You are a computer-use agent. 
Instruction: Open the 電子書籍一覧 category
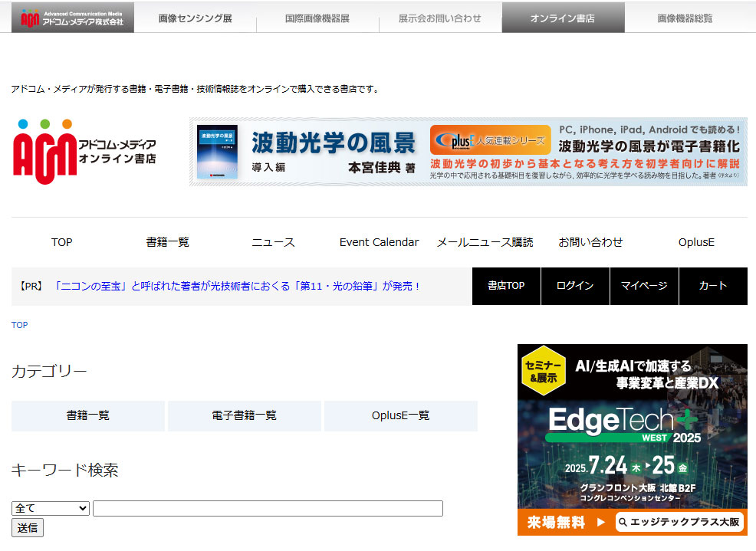point(244,415)
